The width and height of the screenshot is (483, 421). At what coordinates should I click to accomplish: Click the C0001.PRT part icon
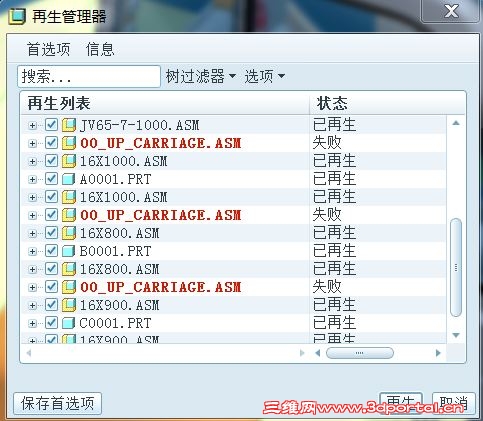pyautogui.click(x=69, y=323)
